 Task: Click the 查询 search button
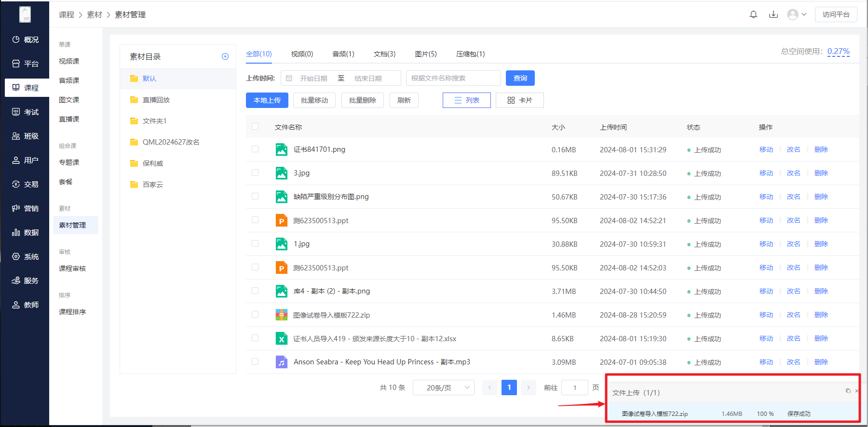[x=520, y=78]
